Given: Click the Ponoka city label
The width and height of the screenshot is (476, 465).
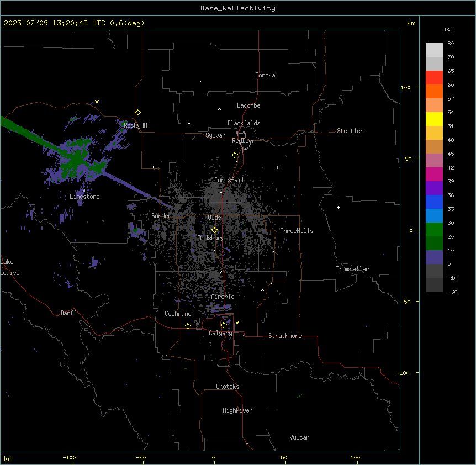Looking at the screenshot, I should [265, 75].
